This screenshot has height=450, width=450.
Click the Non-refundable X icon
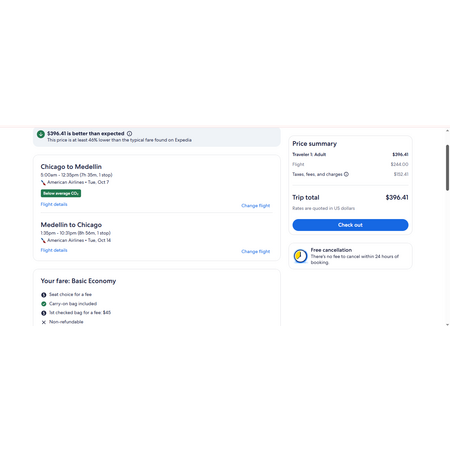(x=44, y=322)
